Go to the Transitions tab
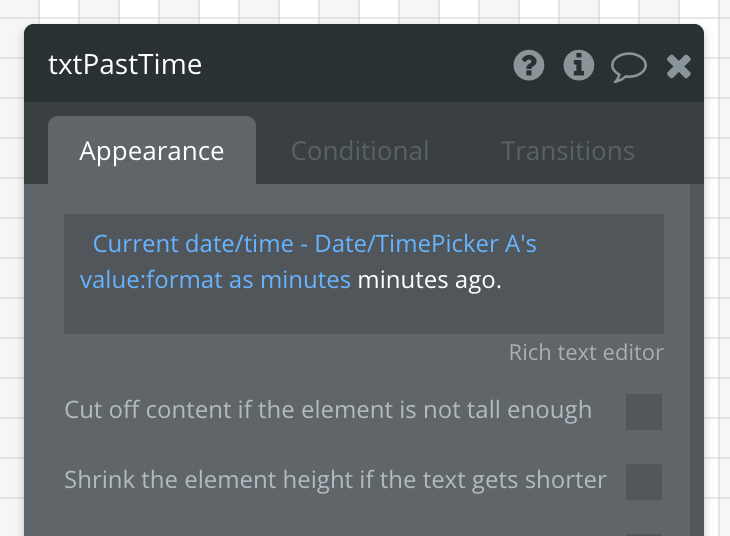This screenshot has width=730, height=536. point(567,151)
